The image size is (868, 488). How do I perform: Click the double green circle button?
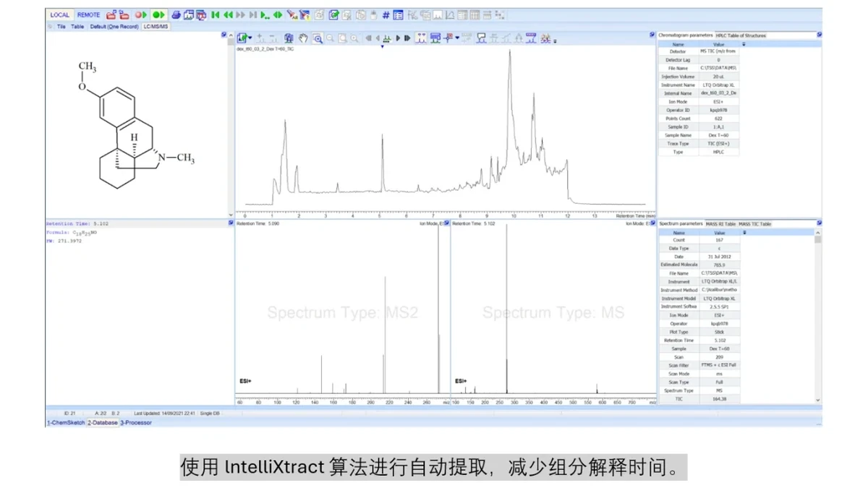click(x=158, y=14)
